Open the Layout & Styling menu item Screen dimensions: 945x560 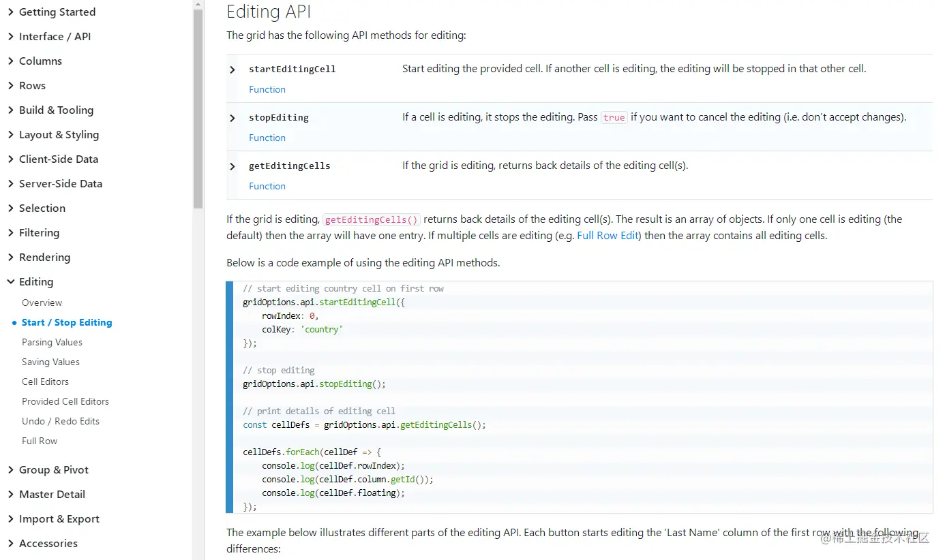tap(59, 135)
